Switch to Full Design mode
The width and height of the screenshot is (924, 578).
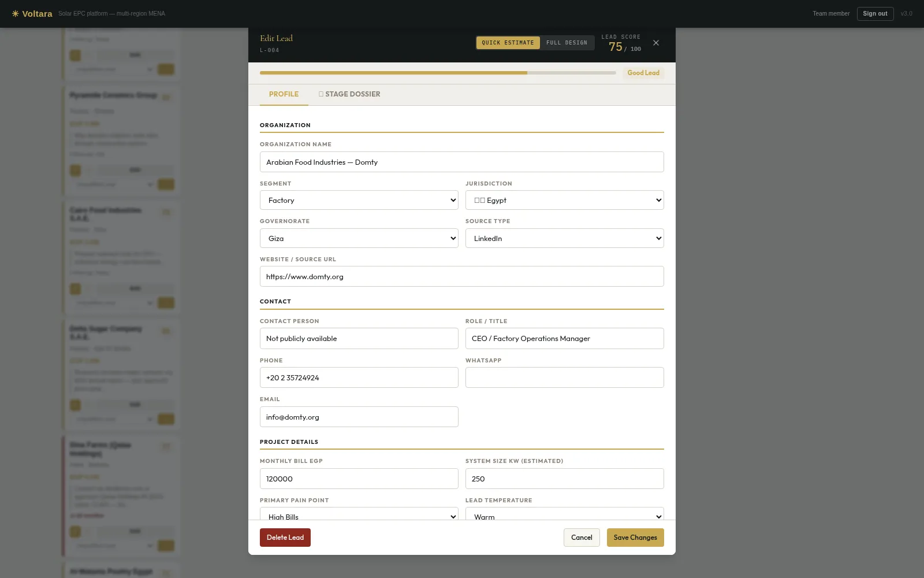coord(567,43)
